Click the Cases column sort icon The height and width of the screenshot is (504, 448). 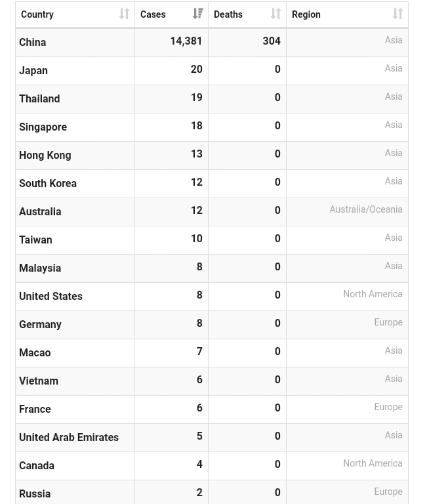pos(197,14)
